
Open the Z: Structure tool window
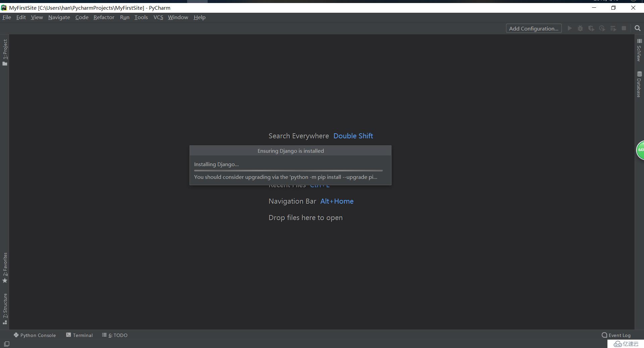click(5, 309)
